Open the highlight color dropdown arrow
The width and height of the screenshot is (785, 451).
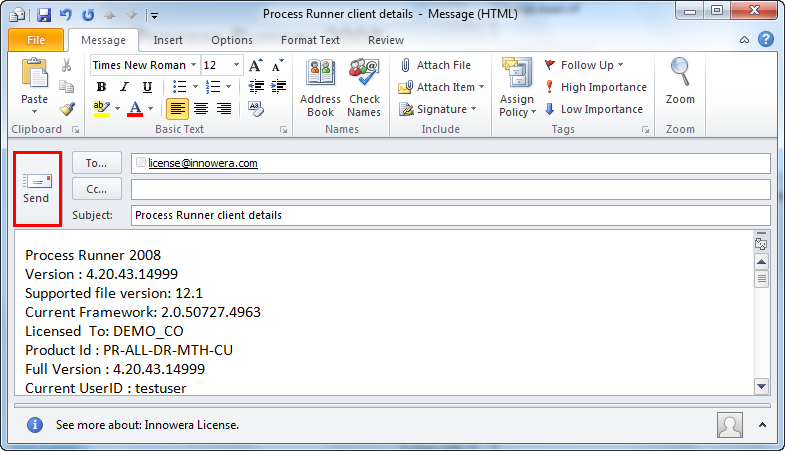pyautogui.click(x=117, y=109)
